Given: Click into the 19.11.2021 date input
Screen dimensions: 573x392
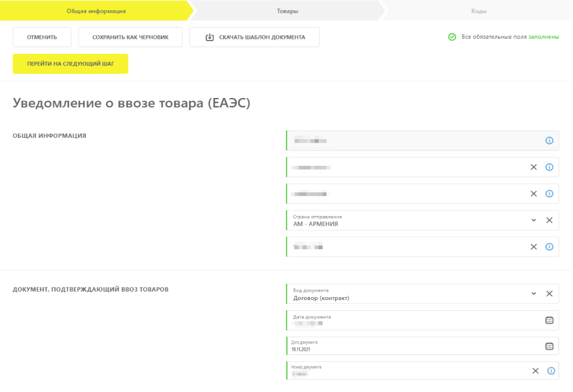Looking at the screenshot, I should (422, 346).
